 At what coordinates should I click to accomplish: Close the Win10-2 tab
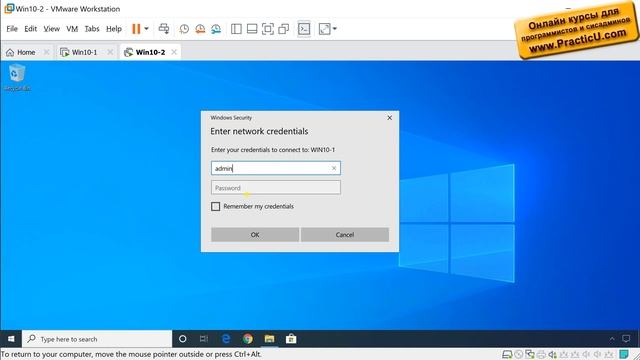click(174, 52)
